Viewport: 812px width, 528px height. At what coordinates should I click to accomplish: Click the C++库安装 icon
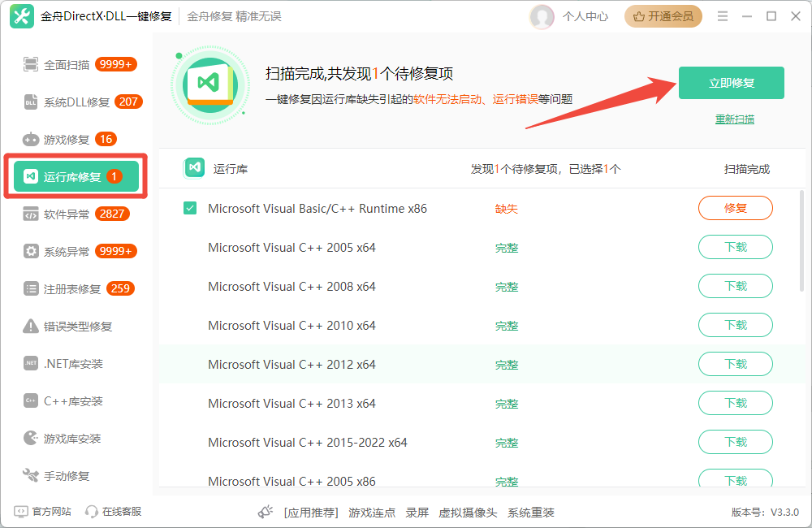click(31, 400)
